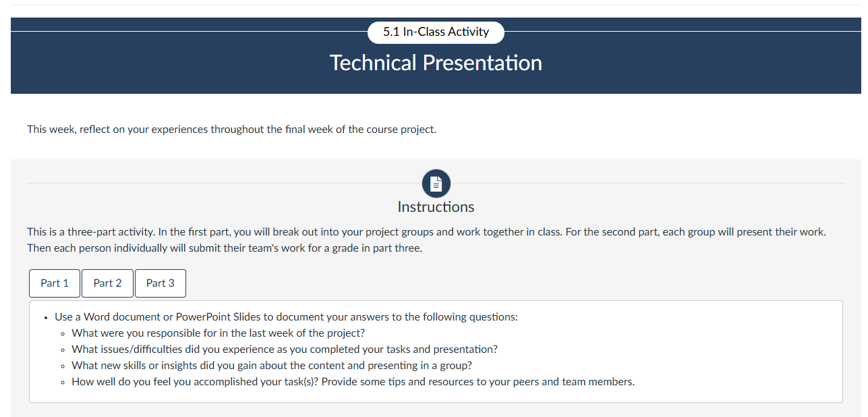The image size is (868, 417).
Task: Click the white paper icon in the header circle
Action: coord(436,183)
